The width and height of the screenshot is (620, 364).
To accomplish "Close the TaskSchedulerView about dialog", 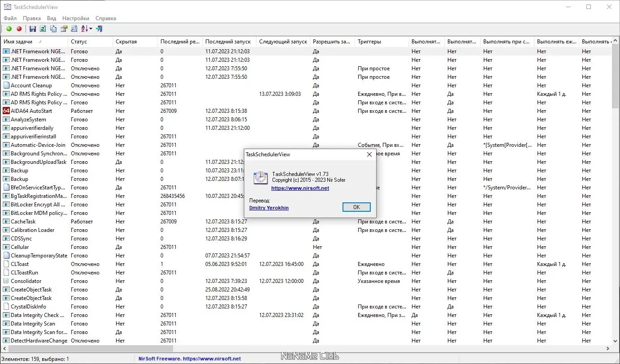I will click(x=369, y=154).
